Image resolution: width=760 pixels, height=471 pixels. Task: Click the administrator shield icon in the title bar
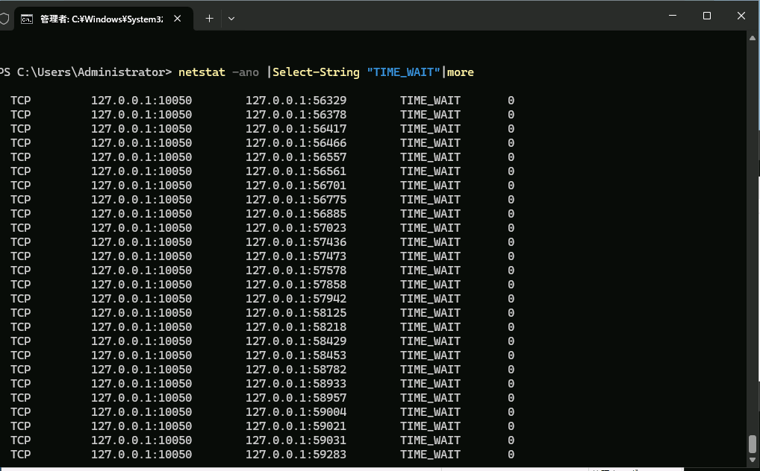coord(4,18)
